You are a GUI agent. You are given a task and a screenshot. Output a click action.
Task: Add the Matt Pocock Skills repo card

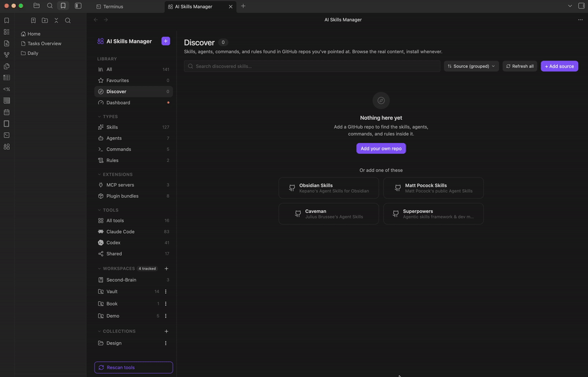click(x=433, y=188)
